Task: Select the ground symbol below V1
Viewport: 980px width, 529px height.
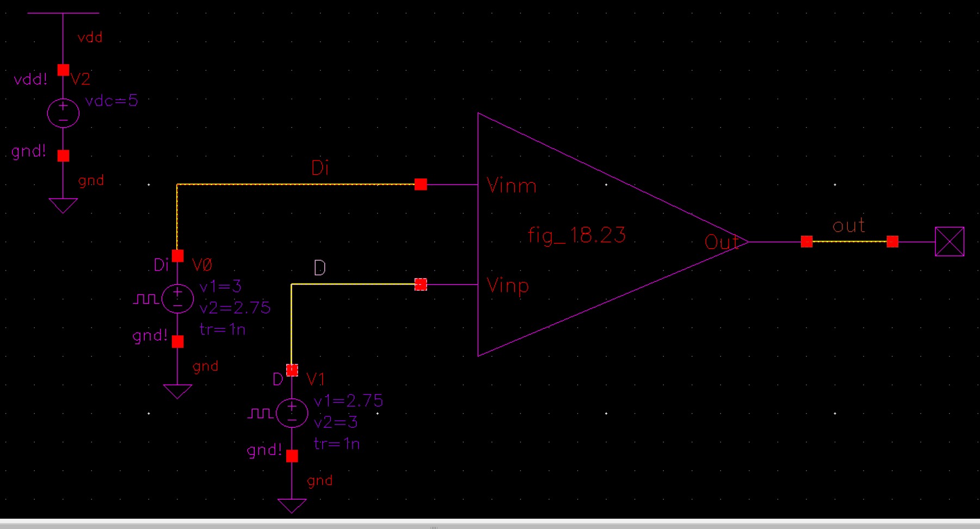Action: (292, 503)
